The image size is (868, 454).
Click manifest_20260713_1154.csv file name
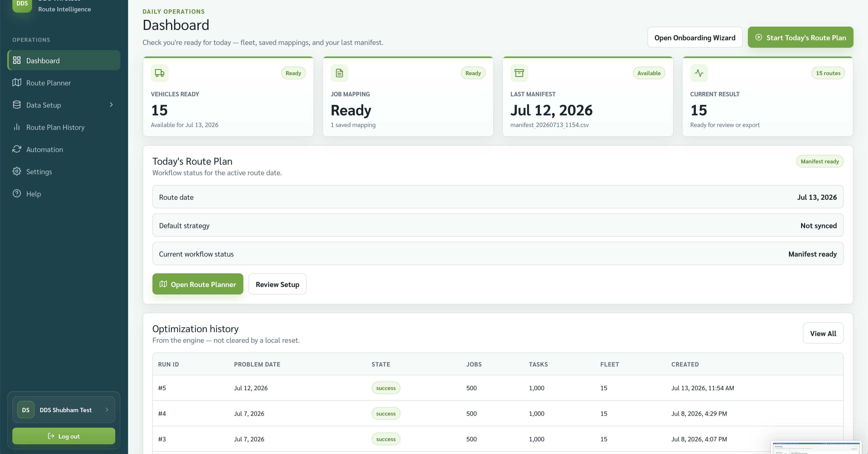[549, 124]
